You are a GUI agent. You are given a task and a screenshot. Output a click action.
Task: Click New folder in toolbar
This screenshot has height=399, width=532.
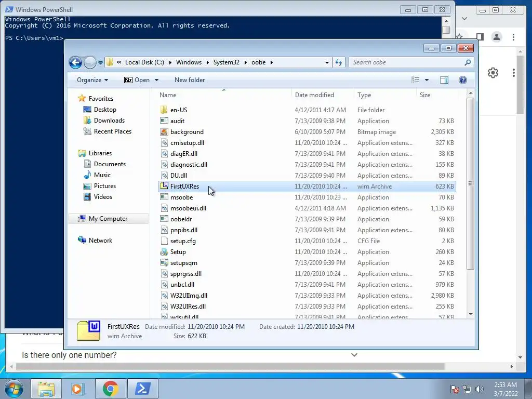coord(190,80)
